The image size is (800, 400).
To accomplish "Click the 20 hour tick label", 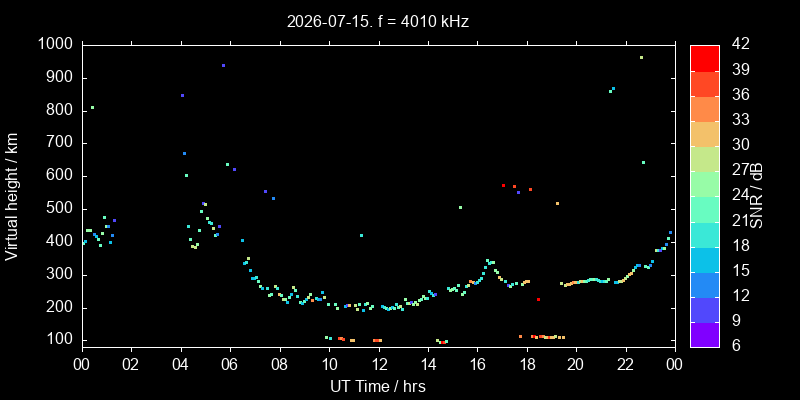I will 577,364.
